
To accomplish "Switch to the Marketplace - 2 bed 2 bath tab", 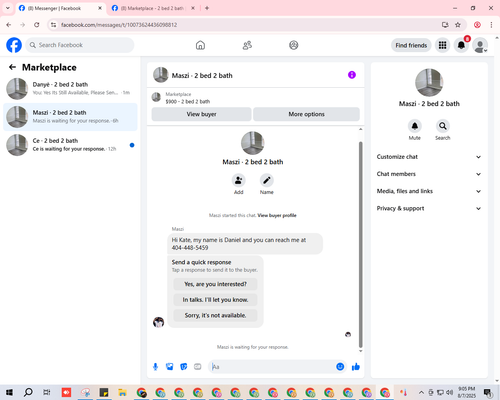I will tap(152, 8).
